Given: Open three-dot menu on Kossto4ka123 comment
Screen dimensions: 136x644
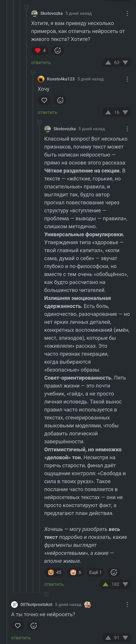Looking at the screenshot, I should 127,79.
